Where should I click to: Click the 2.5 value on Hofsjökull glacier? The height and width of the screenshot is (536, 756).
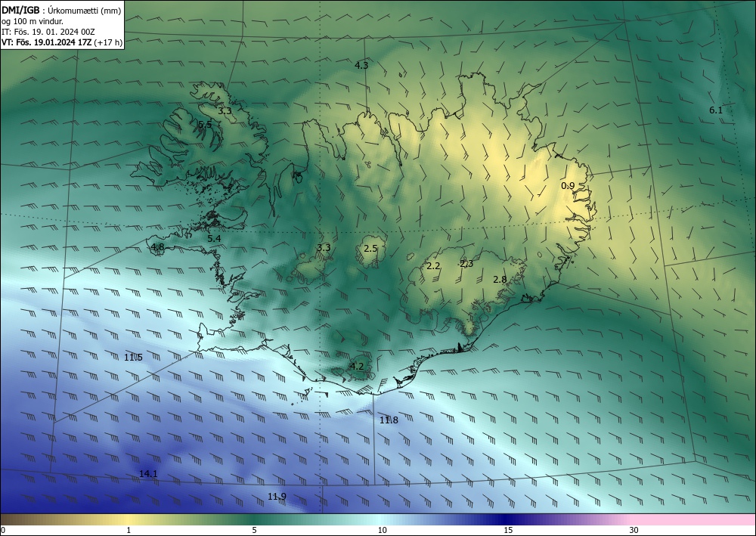[x=370, y=249]
